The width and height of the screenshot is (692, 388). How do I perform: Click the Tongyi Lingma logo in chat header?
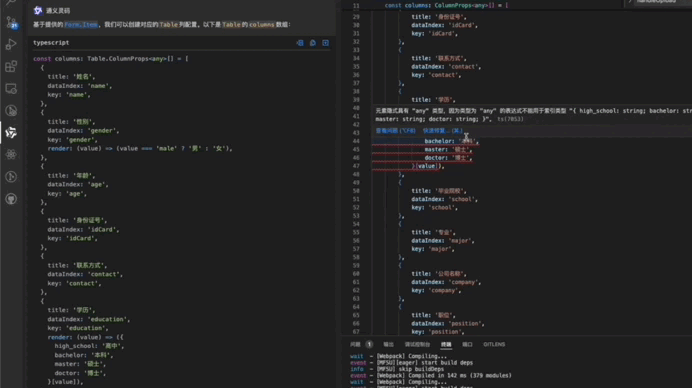click(38, 11)
